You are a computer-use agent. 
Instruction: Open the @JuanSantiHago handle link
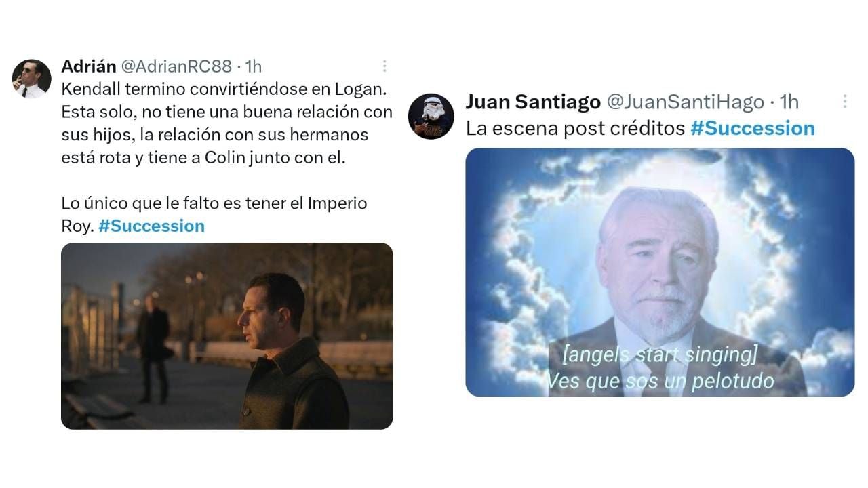pyautogui.click(x=685, y=102)
